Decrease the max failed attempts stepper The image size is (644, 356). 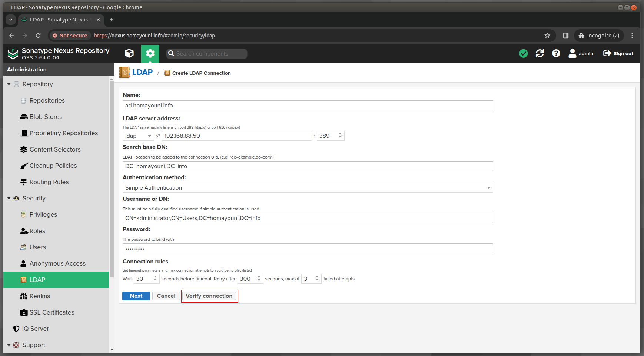[x=317, y=281]
